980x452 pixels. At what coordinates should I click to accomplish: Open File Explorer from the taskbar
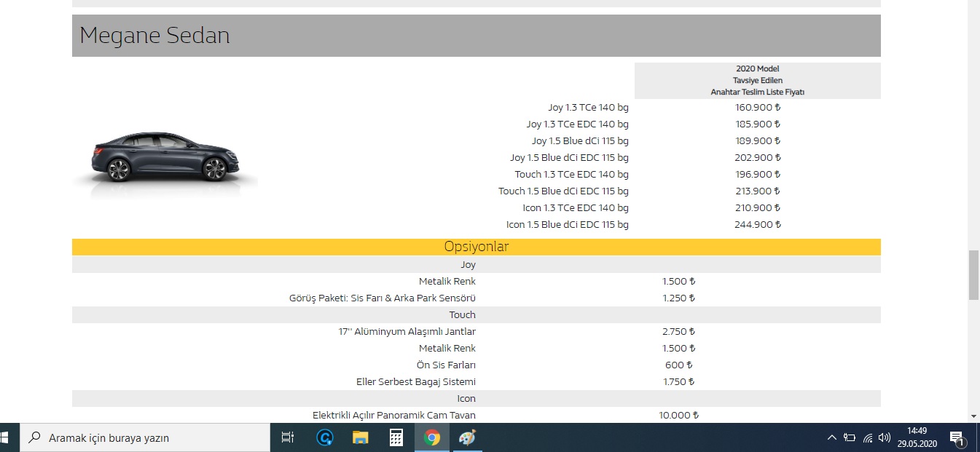pos(361,437)
